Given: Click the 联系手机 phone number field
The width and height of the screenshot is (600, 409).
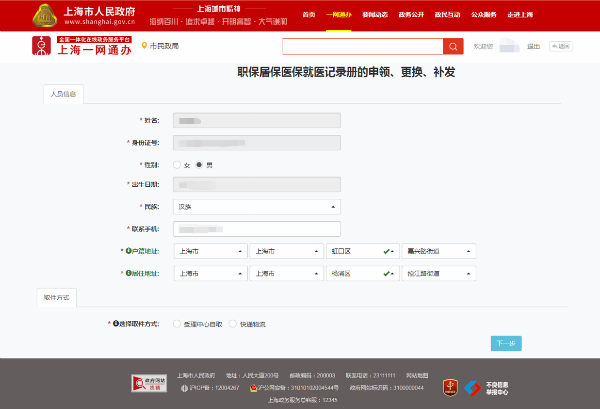Looking at the screenshot, I should click(257, 229).
